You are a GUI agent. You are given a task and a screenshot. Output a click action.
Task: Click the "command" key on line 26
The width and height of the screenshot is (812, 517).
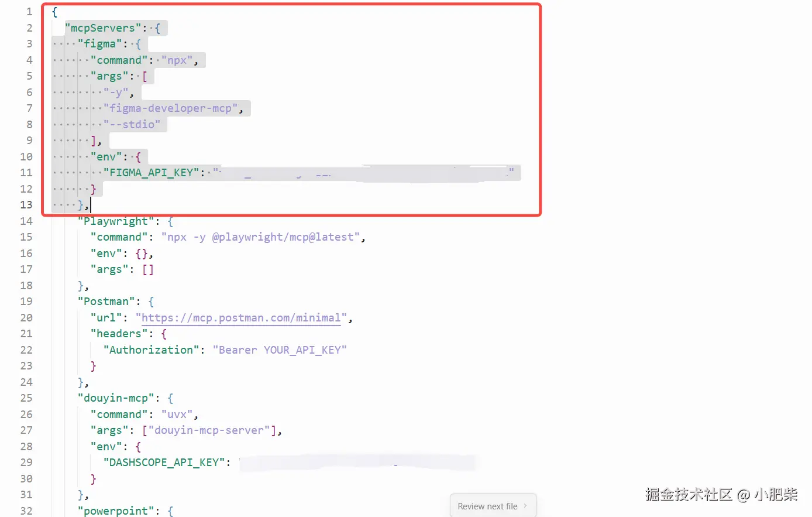119,415
